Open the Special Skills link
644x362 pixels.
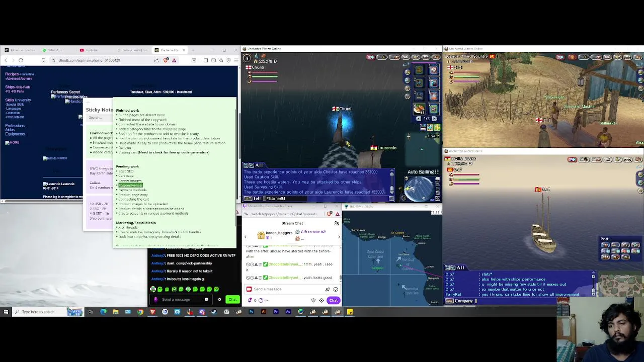[x=15, y=105]
